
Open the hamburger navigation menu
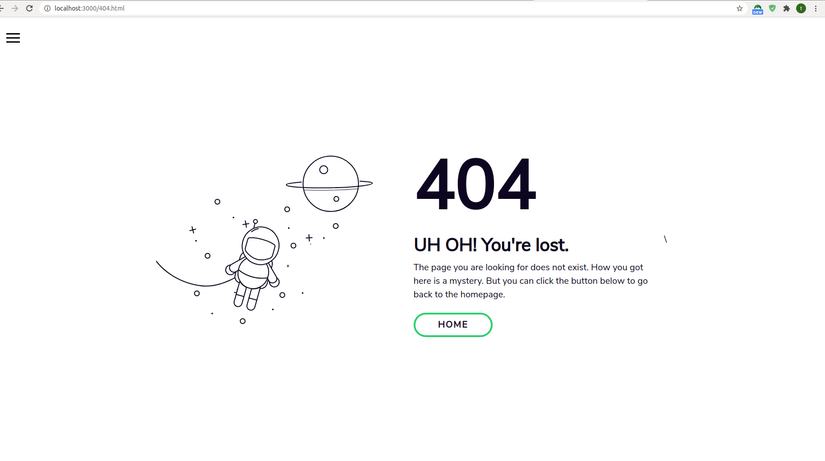(x=13, y=38)
